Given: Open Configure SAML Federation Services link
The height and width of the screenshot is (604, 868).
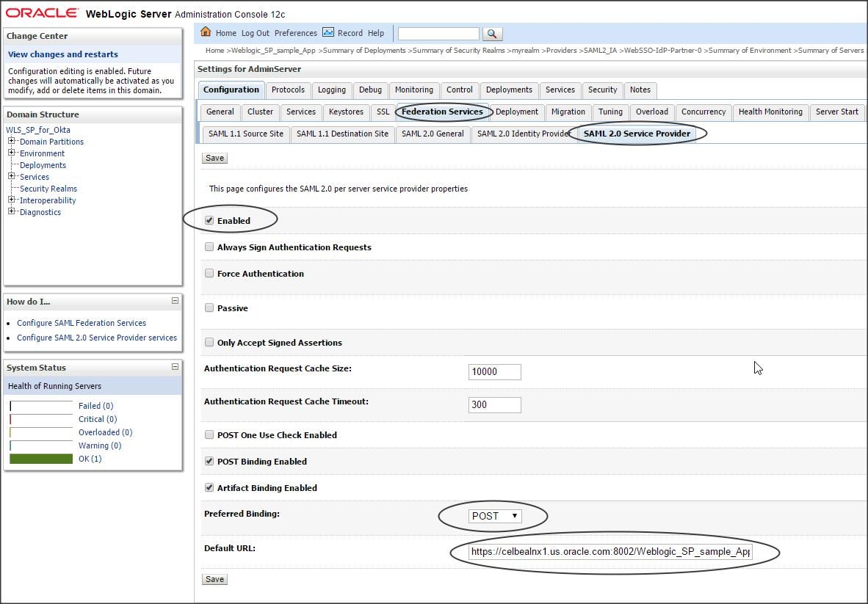Looking at the screenshot, I should pyautogui.click(x=82, y=323).
